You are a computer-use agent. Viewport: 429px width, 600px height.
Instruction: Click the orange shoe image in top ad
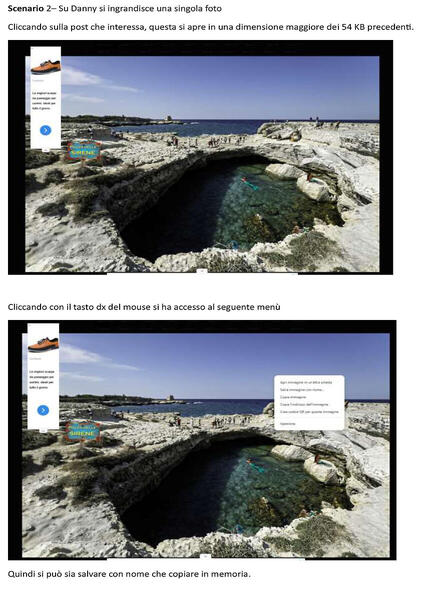click(x=46, y=67)
